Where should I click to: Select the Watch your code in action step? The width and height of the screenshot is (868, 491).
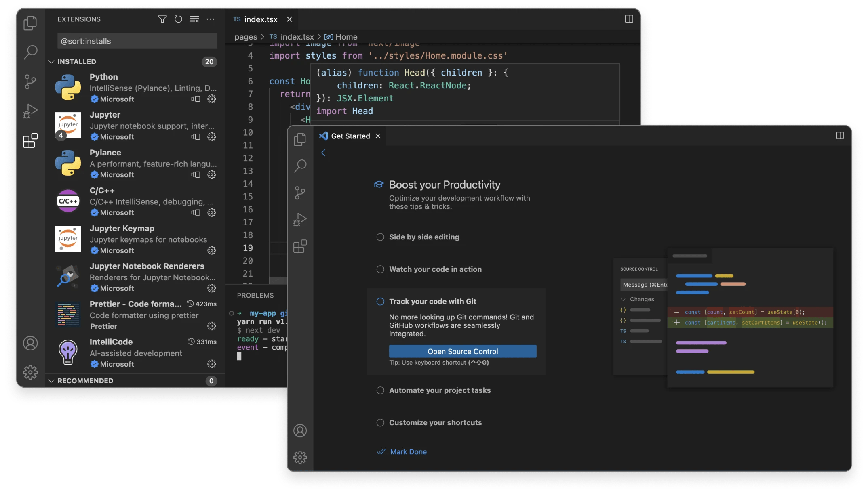coord(435,269)
